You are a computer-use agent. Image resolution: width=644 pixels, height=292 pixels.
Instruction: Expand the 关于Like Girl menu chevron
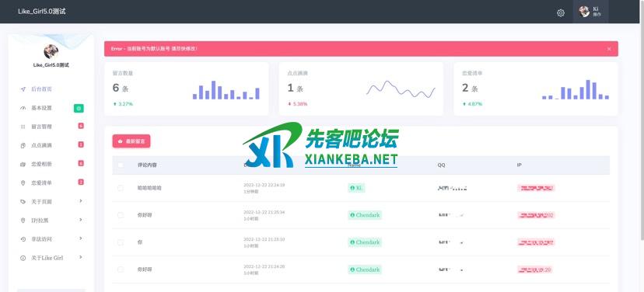(81, 257)
